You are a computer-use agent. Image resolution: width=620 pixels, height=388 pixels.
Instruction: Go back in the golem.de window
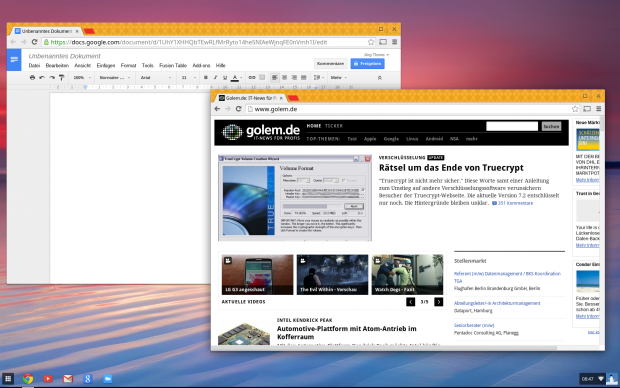217,109
